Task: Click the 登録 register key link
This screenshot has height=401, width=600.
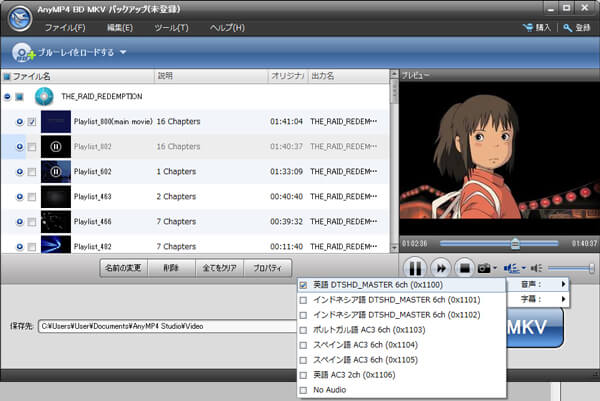Action: (577, 28)
